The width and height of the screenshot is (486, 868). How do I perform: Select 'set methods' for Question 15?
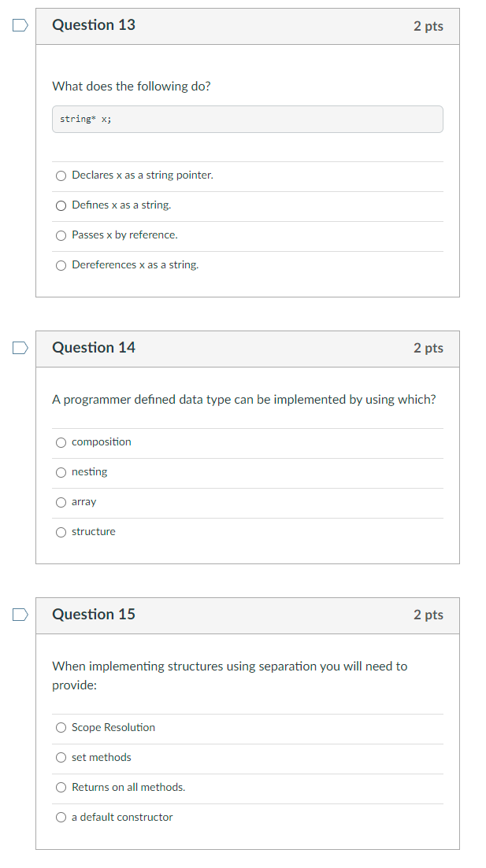click(x=61, y=757)
